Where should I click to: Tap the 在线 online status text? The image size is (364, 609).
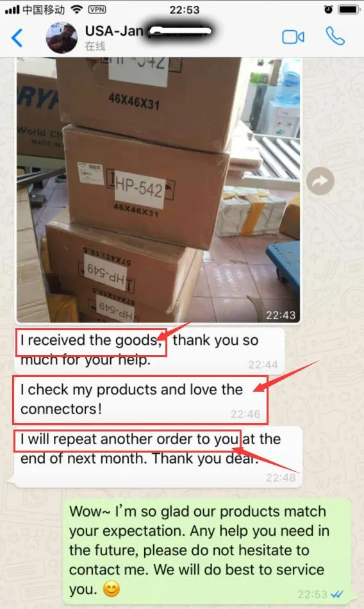tap(95, 46)
